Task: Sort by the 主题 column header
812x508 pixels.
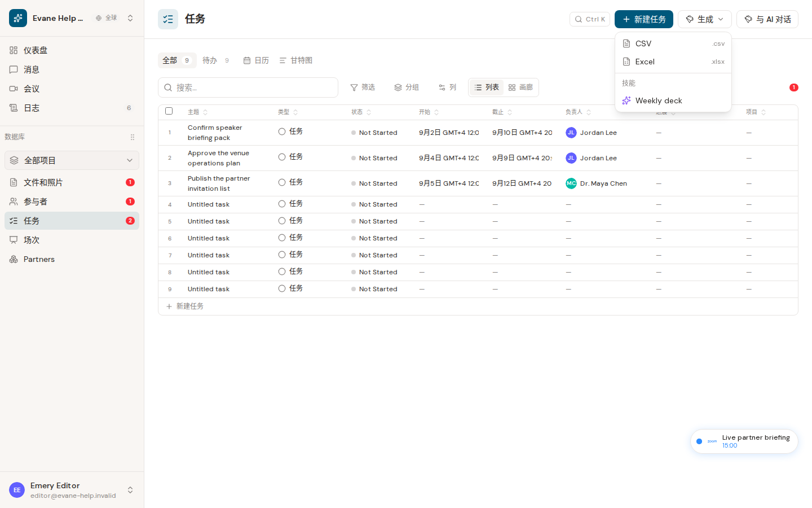Action: point(198,112)
